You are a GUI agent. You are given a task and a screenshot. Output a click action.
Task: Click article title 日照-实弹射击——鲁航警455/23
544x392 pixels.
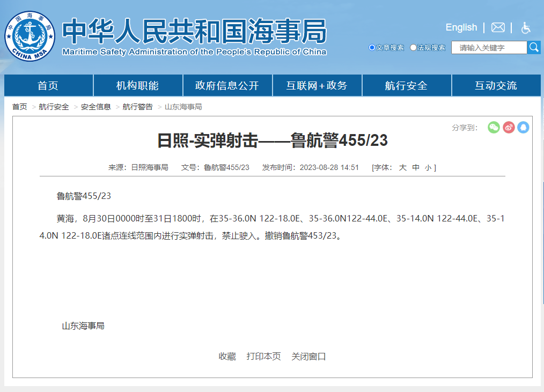[x=273, y=140]
